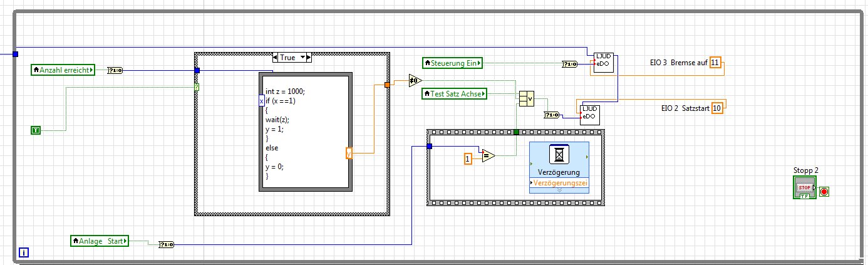Click Boolean-to-number node after Anlage Start
868x265 pixels.
(167, 245)
